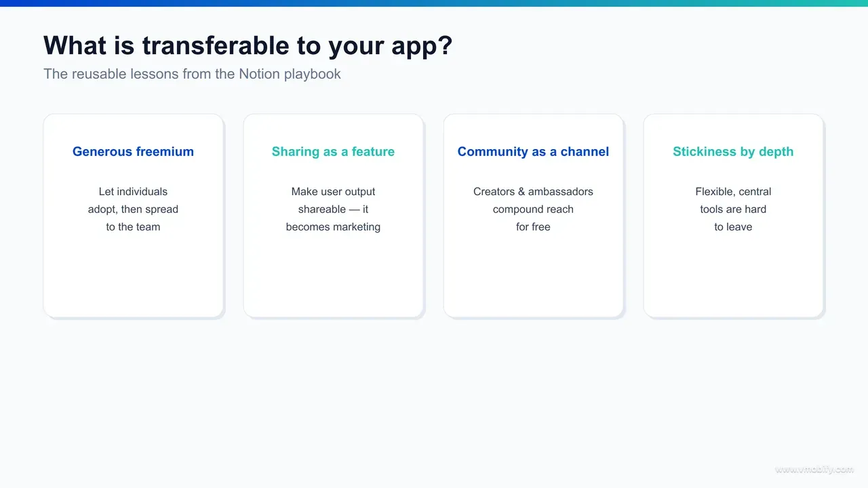Viewport: 868px width, 488px height.
Task: Click the 'Community as a channel' heading
Action: tap(533, 152)
